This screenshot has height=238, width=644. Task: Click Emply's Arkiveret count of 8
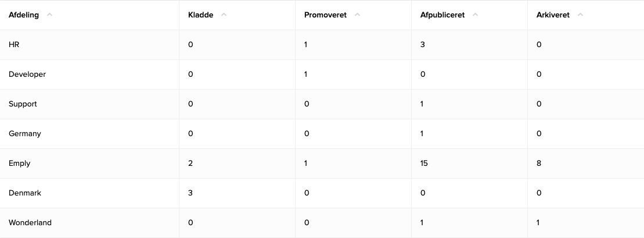tap(539, 164)
